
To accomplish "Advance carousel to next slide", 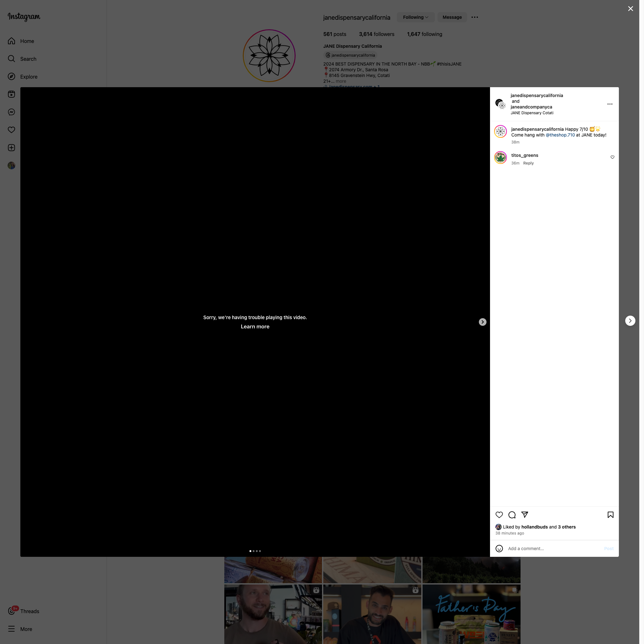I will [x=482, y=322].
